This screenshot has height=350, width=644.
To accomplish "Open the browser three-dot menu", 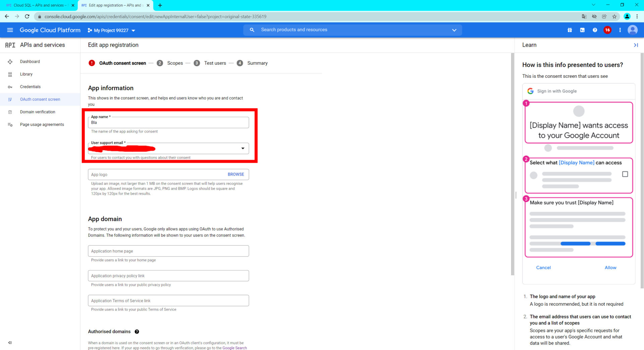I will pyautogui.click(x=637, y=16).
